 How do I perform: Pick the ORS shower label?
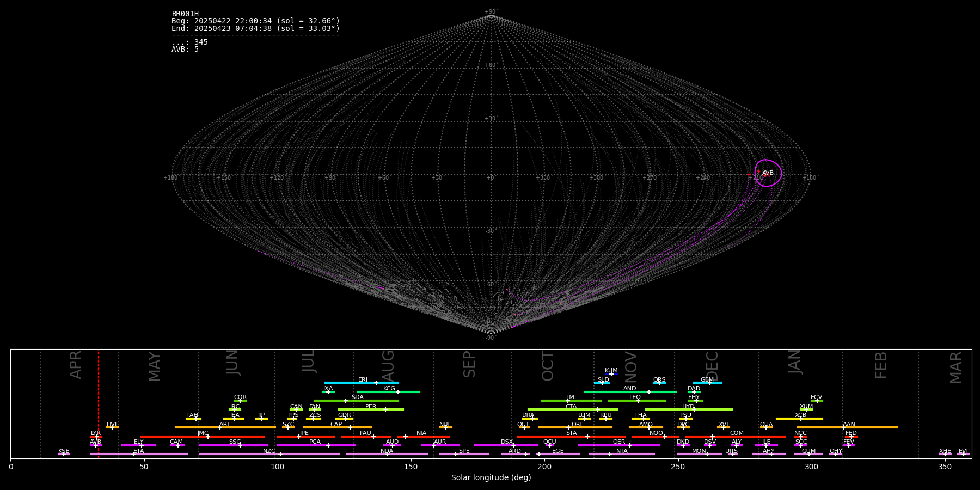click(659, 380)
